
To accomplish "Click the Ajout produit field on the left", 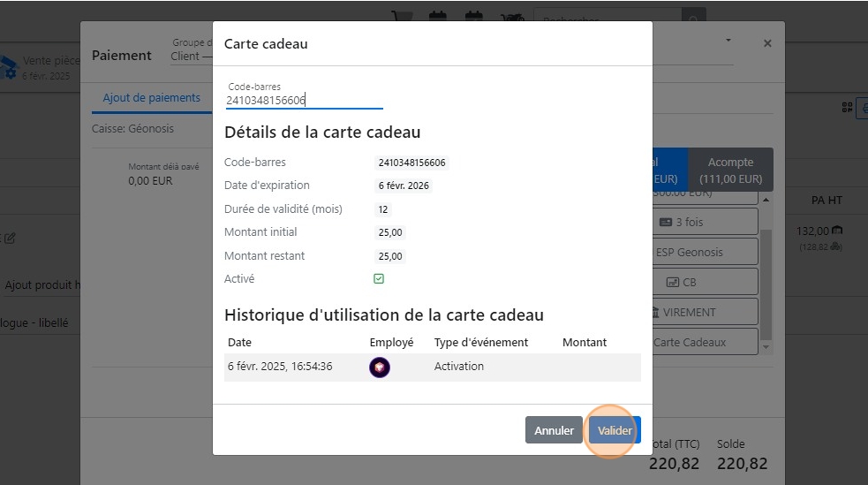I will 42,285.
